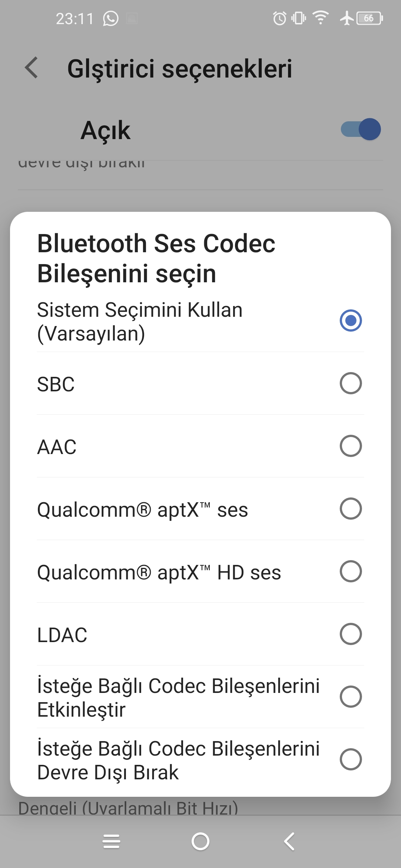Select Qualcomm aptX HD ses option
This screenshot has height=868, width=401.
pos(200,572)
